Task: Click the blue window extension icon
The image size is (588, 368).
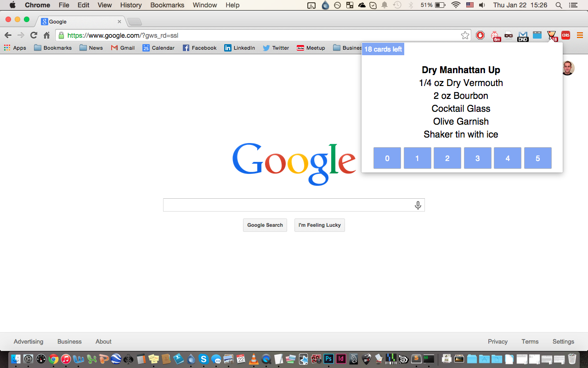Action: click(x=537, y=35)
